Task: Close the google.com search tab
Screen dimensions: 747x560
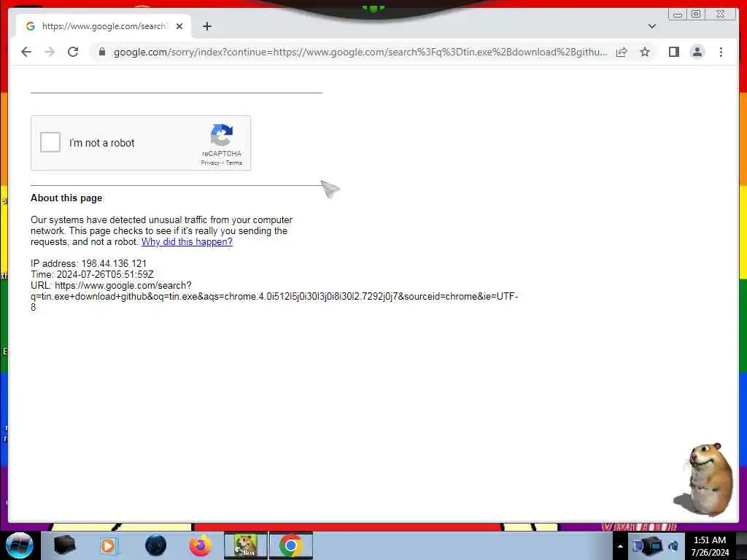Action: pos(179,26)
